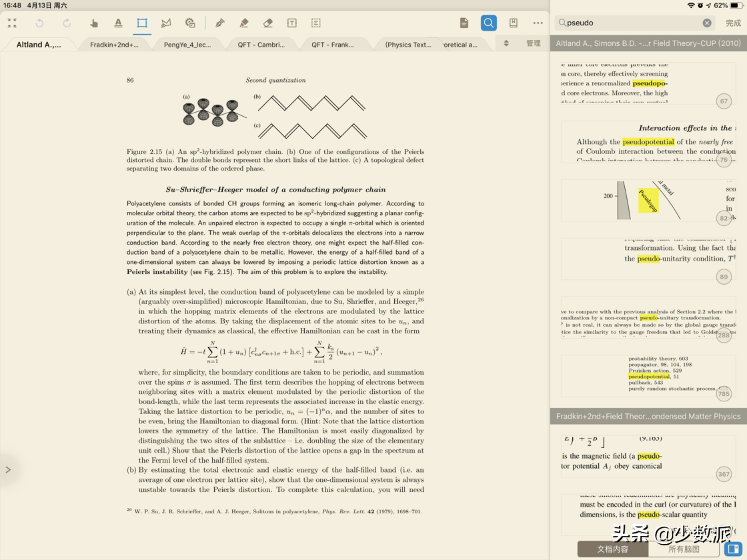Screen dimensions: 747x560
Task: Tap the 16:48 clock in status bar
Action: pyautogui.click(x=13, y=5)
